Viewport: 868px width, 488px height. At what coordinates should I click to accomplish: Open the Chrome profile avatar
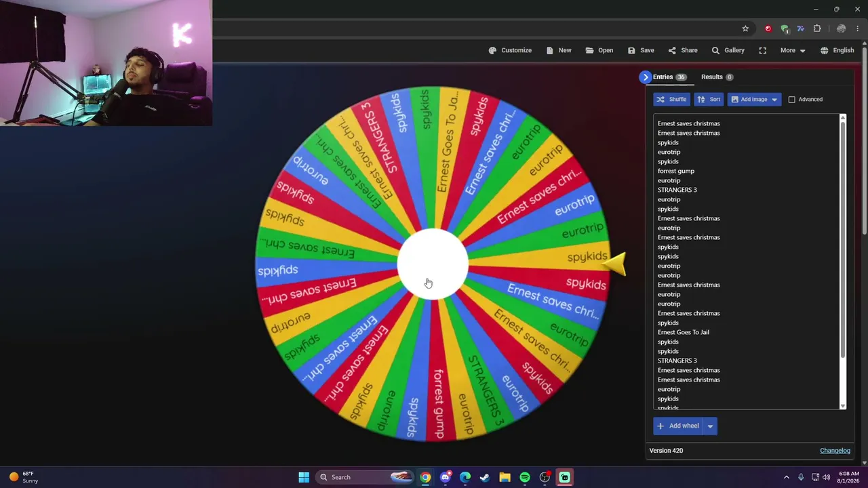pyautogui.click(x=841, y=28)
